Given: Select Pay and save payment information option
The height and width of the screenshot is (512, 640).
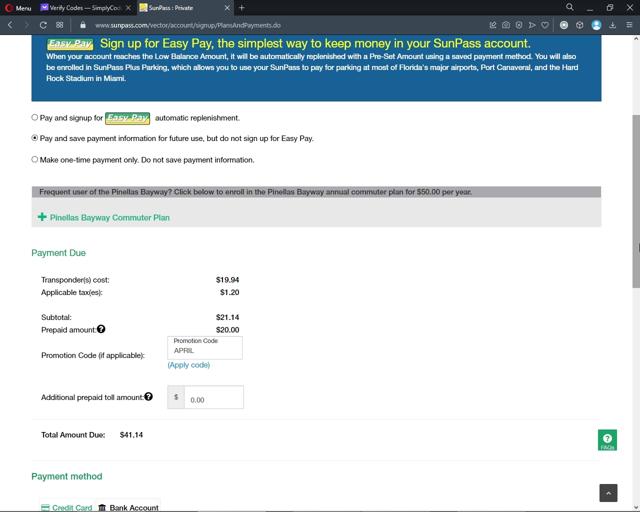Looking at the screenshot, I should pyautogui.click(x=35, y=138).
